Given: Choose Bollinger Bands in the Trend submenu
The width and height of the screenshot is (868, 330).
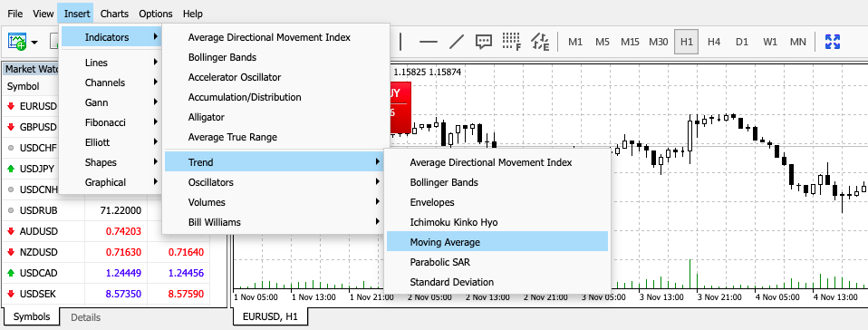Looking at the screenshot, I should coord(497,182).
